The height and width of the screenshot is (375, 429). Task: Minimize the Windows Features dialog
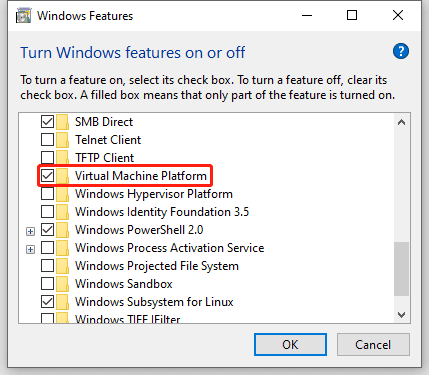pyautogui.click(x=307, y=15)
